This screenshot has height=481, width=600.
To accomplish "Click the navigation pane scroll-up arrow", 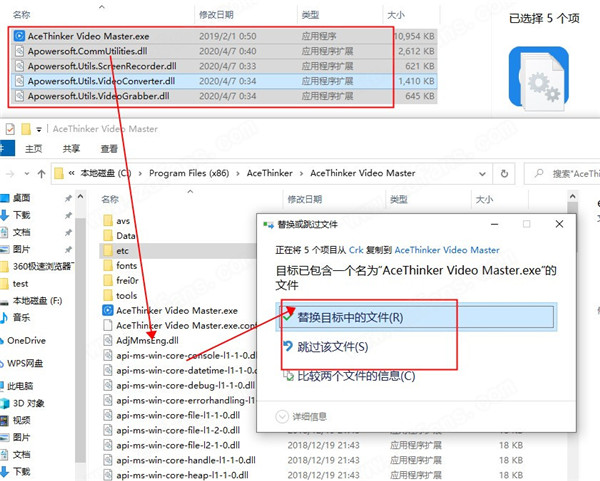I will tap(80, 197).
